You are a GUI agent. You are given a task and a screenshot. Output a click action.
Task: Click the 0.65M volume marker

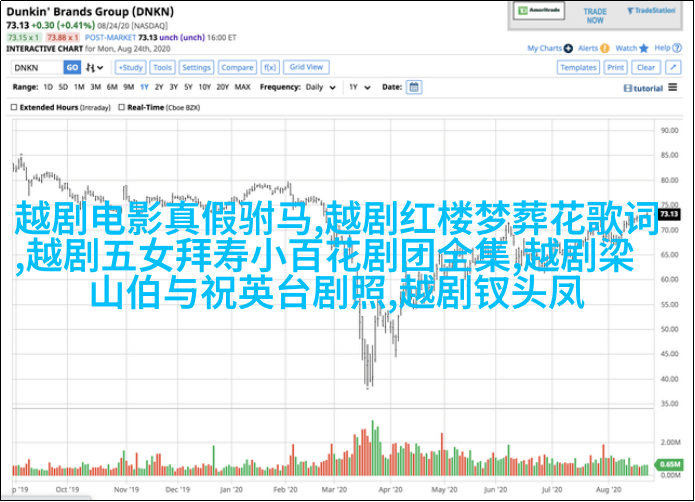669,464
